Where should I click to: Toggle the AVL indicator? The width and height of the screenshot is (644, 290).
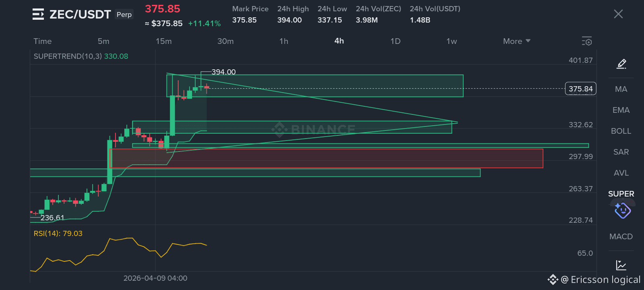621,173
